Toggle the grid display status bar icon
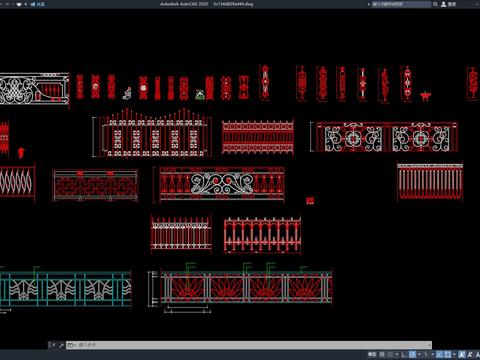480x360 pixels. 382,354
